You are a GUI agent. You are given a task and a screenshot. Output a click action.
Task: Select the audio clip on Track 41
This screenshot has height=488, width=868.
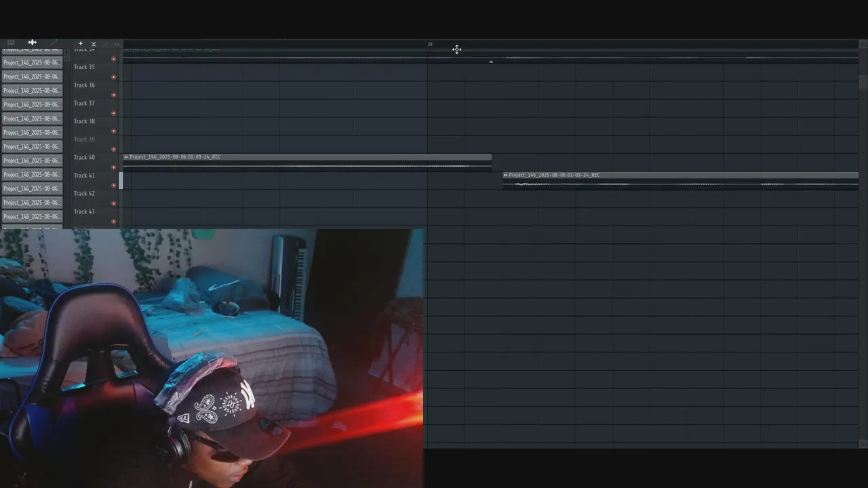(680, 180)
